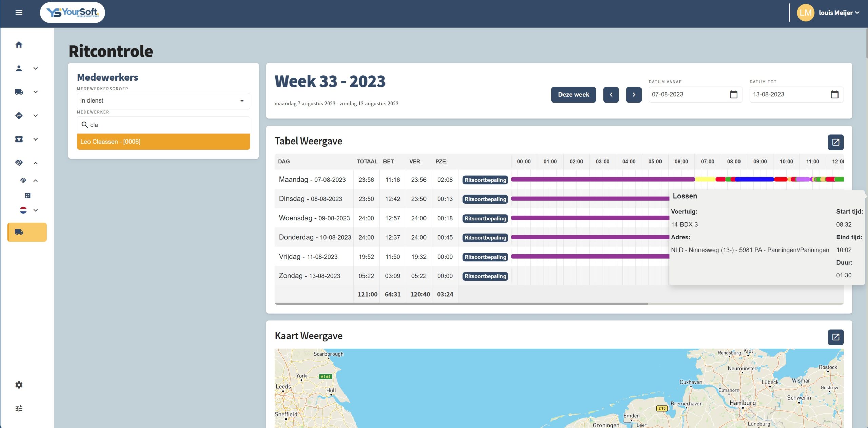This screenshot has height=428, width=868.
Task: Select Leo Claassen - [0006] employee
Action: point(163,142)
